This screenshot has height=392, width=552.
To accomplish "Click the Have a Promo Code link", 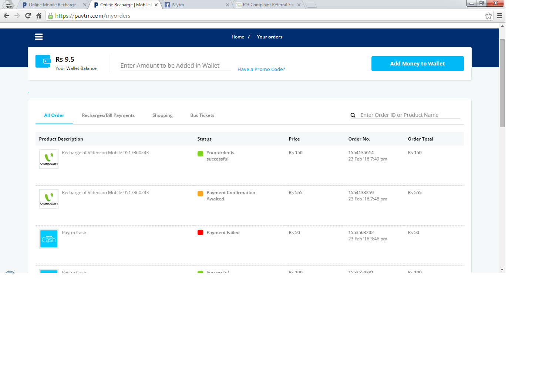I will click(261, 69).
